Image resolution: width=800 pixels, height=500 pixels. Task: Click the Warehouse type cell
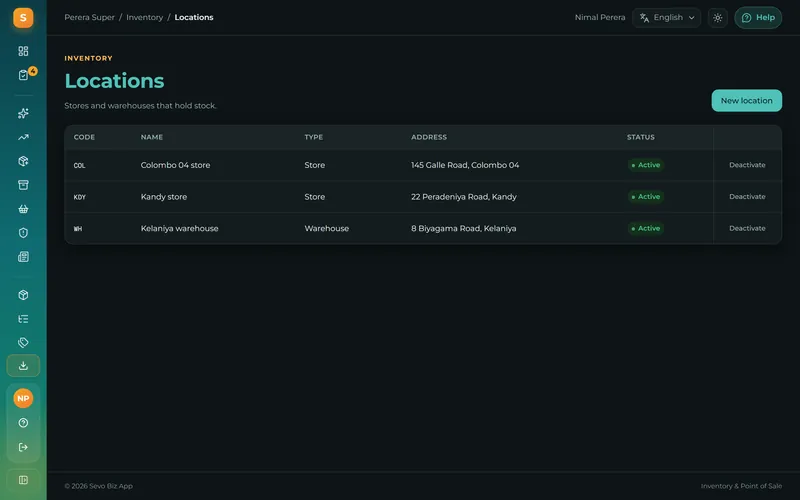(x=327, y=228)
